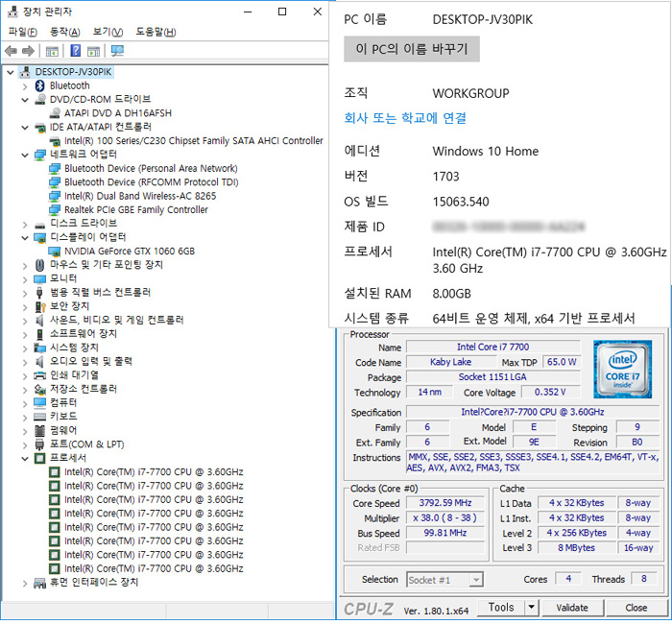Select the Intel Dual Band Wireless-AC 8265 adapter
672x624 pixels.
point(139,196)
